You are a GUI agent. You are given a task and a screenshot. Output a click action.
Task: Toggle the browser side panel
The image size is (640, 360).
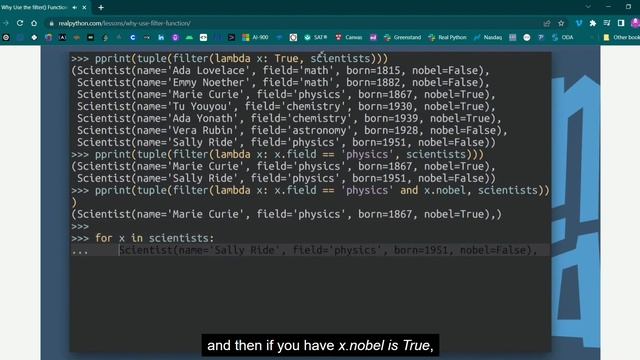[621, 23]
